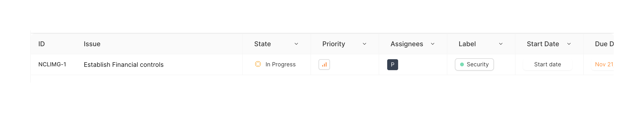Click the State column header text

pyautogui.click(x=262, y=44)
